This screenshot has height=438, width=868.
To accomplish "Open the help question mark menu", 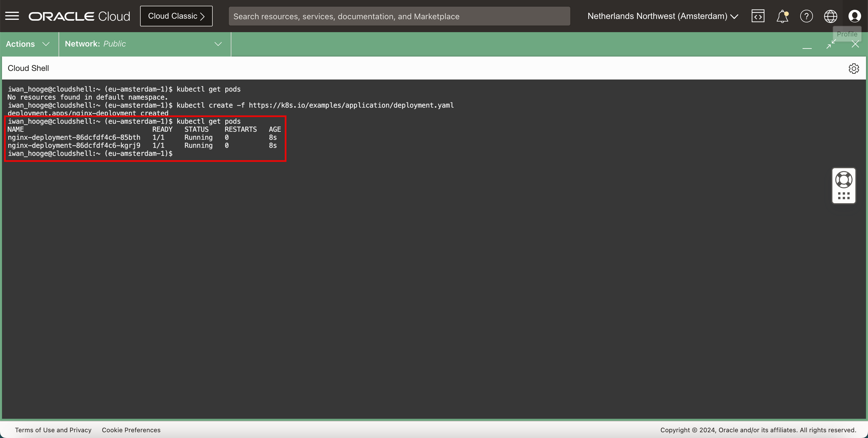I will pyautogui.click(x=806, y=16).
